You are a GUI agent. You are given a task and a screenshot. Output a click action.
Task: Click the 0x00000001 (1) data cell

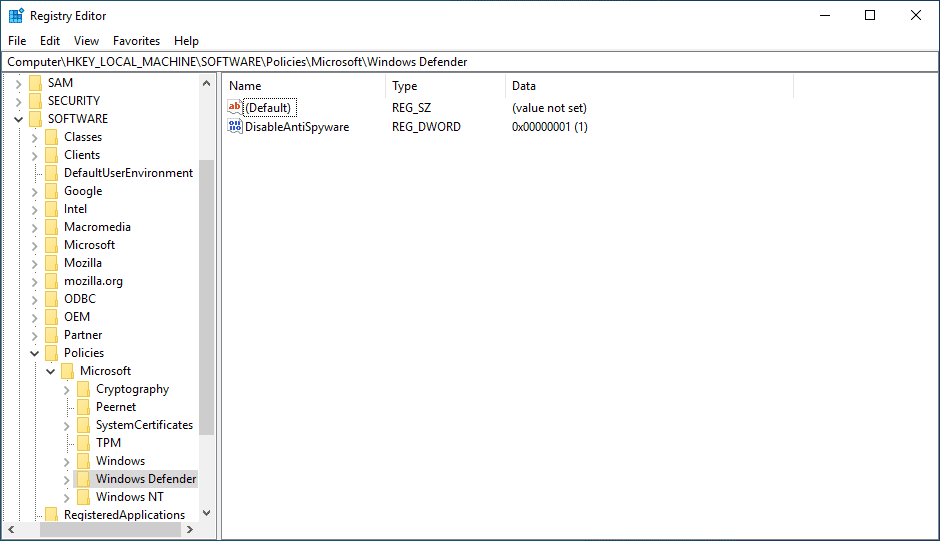tap(550, 127)
